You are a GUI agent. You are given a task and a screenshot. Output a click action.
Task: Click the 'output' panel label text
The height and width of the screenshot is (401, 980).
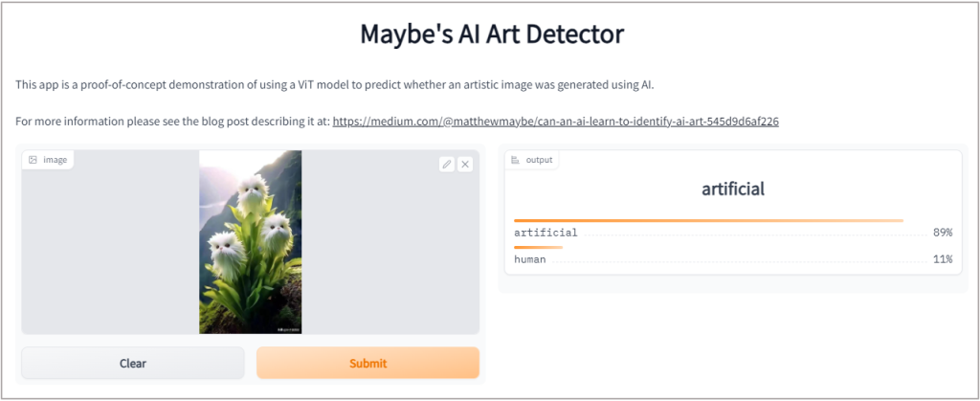(540, 160)
